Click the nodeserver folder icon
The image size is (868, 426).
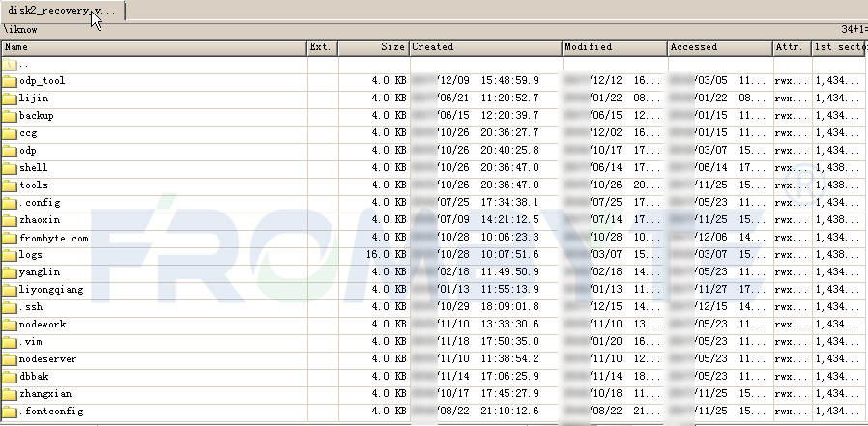coord(10,359)
